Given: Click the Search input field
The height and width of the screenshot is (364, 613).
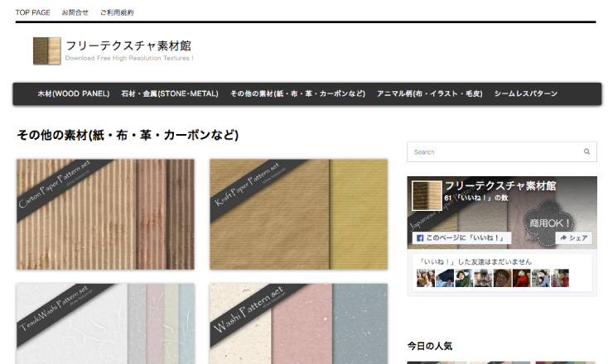Looking at the screenshot, I should pos(502,152).
